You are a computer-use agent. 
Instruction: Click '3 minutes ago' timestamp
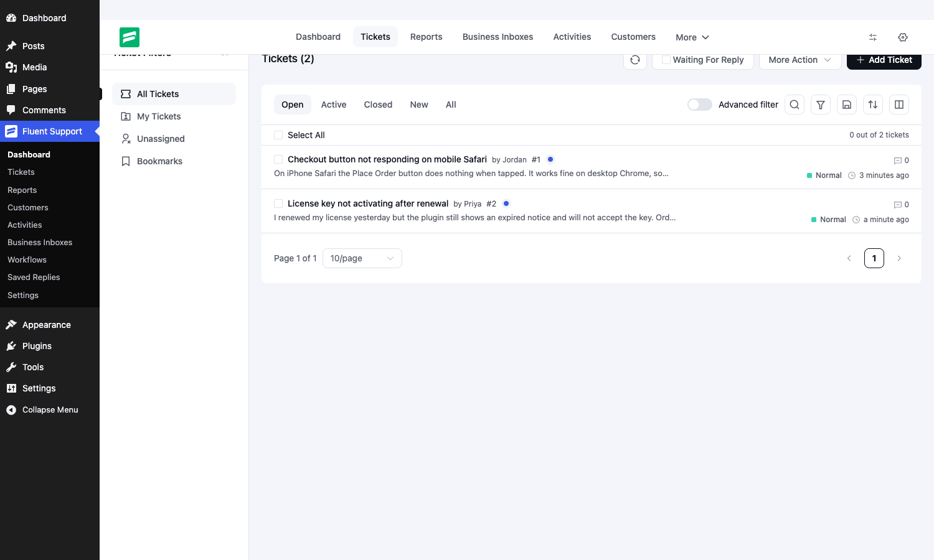coord(884,175)
